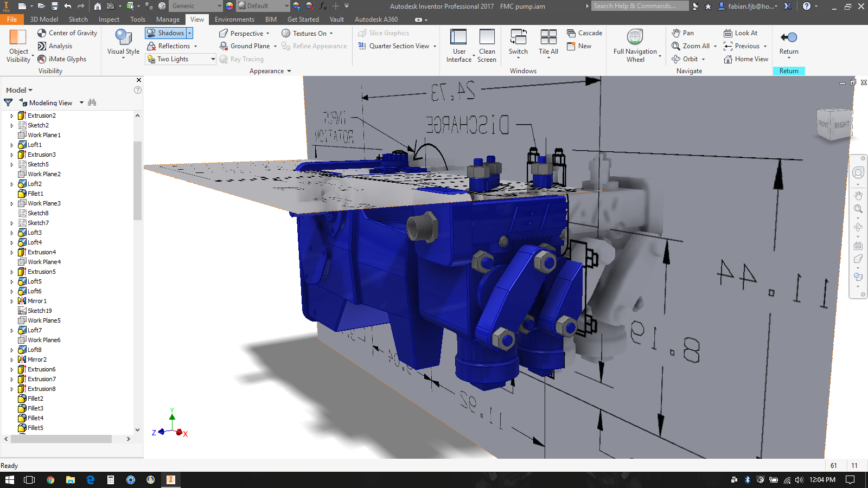Select the Look At tool

741,33
